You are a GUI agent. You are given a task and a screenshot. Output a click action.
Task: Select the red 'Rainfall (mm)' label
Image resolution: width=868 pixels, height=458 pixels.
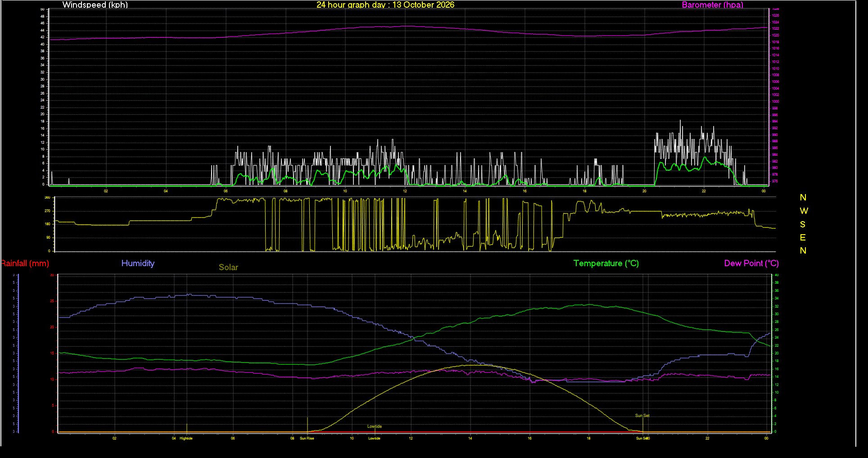click(x=25, y=263)
